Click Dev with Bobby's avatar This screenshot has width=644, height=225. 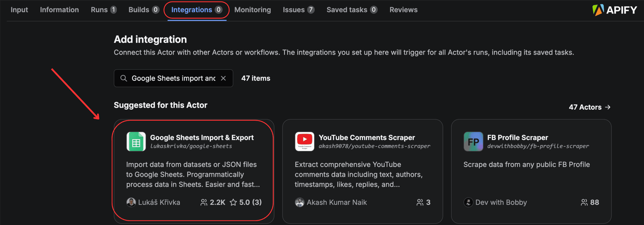(468, 202)
